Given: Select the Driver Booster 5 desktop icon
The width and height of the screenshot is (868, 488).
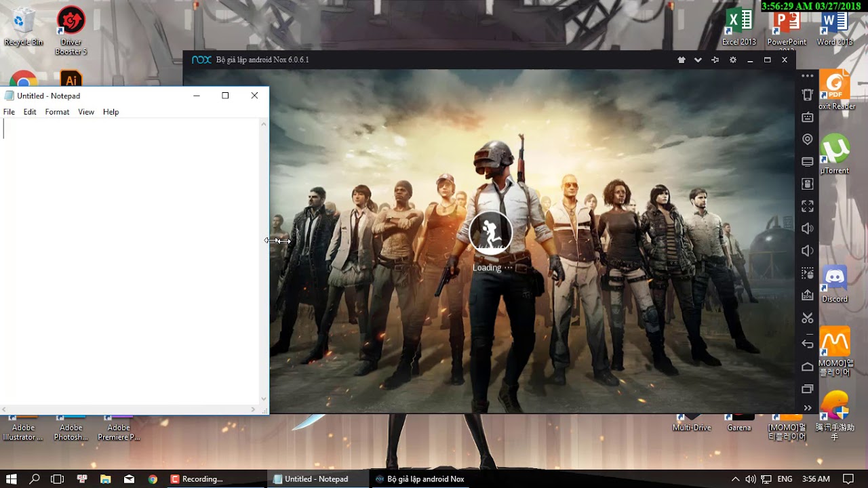Looking at the screenshot, I should (x=71, y=30).
